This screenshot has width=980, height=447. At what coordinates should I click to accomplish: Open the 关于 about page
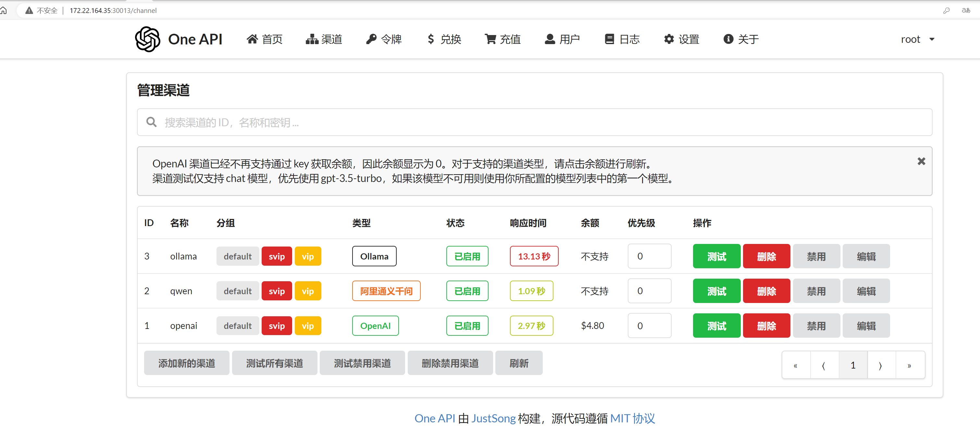click(741, 39)
